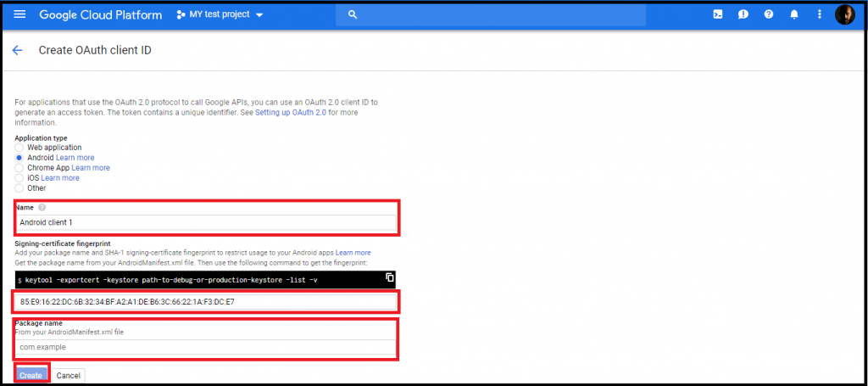Screen dimensions: 868x386
Task: Focus the top search bar field
Action: click(x=491, y=14)
